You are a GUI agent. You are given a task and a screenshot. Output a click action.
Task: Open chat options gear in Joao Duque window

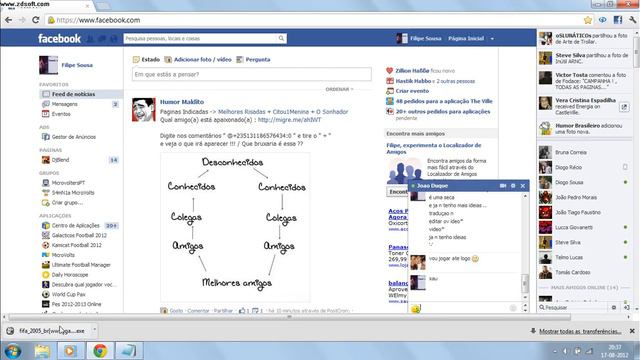(513, 186)
